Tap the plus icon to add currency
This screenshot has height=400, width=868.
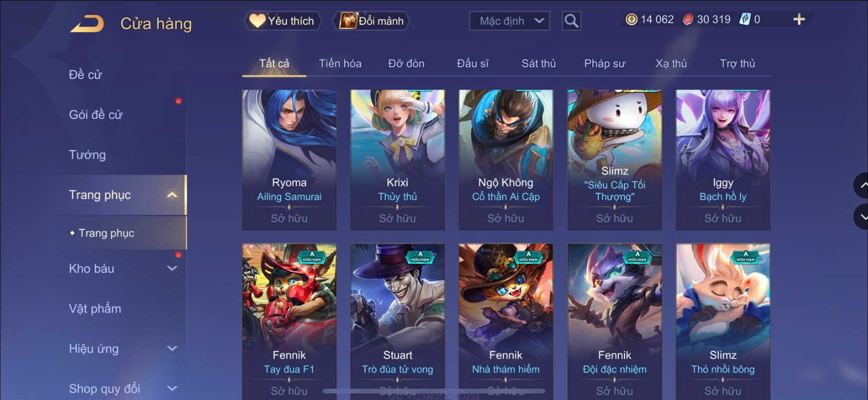point(799,20)
